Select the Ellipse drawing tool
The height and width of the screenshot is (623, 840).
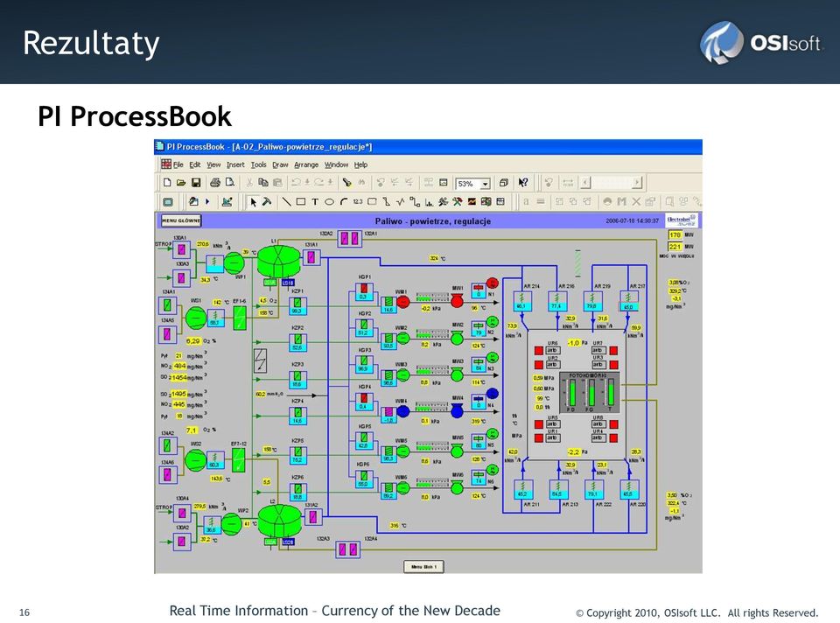coord(329,202)
